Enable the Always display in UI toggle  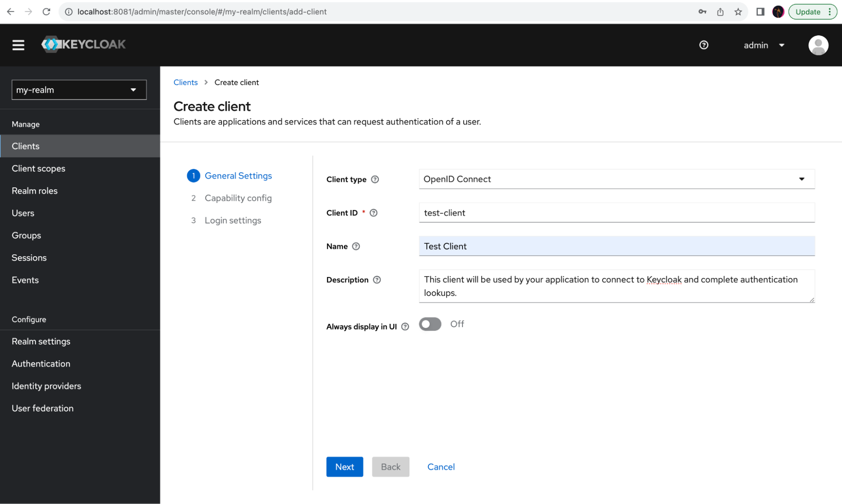click(429, 323)
